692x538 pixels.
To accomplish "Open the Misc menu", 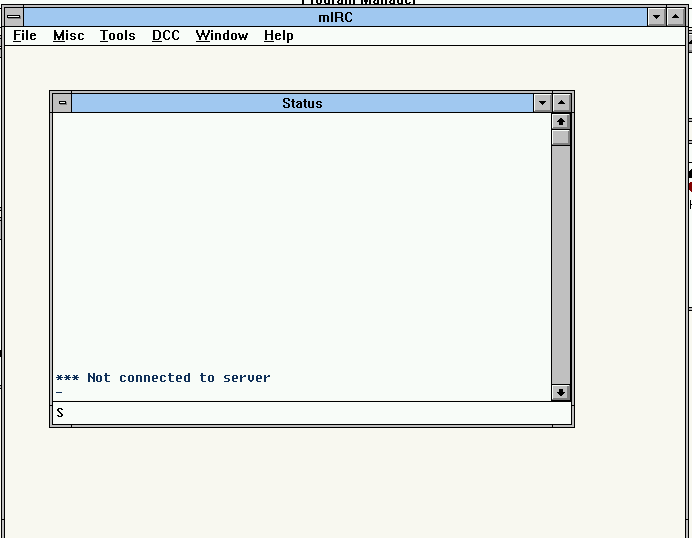I will 69,36.
